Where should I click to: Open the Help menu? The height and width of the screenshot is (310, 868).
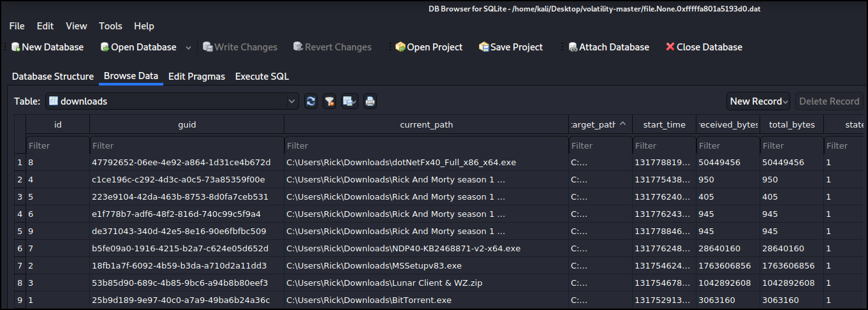point(144,26)
